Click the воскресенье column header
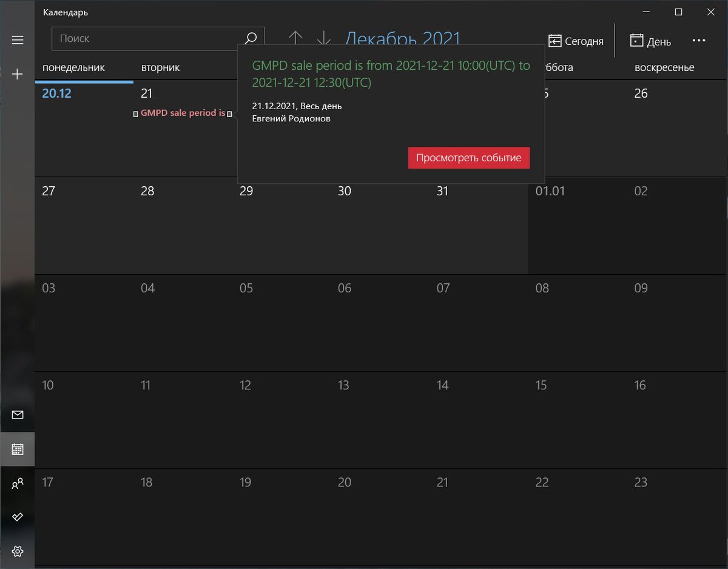728x569 pixels. [664, 67]
